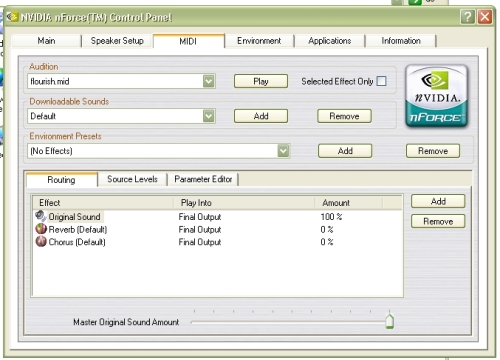Open the Applications tab
The image size is (500, 360).
(330, 41)
